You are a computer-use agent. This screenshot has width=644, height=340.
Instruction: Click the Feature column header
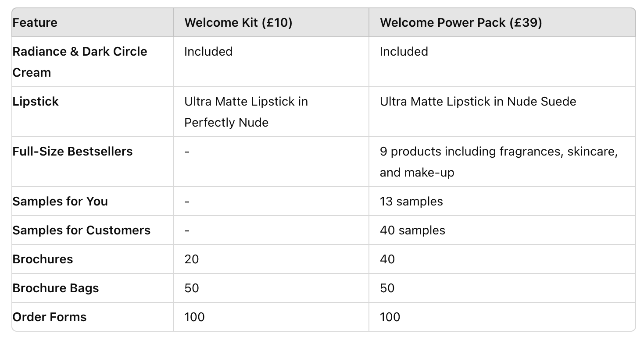point(35,23)
